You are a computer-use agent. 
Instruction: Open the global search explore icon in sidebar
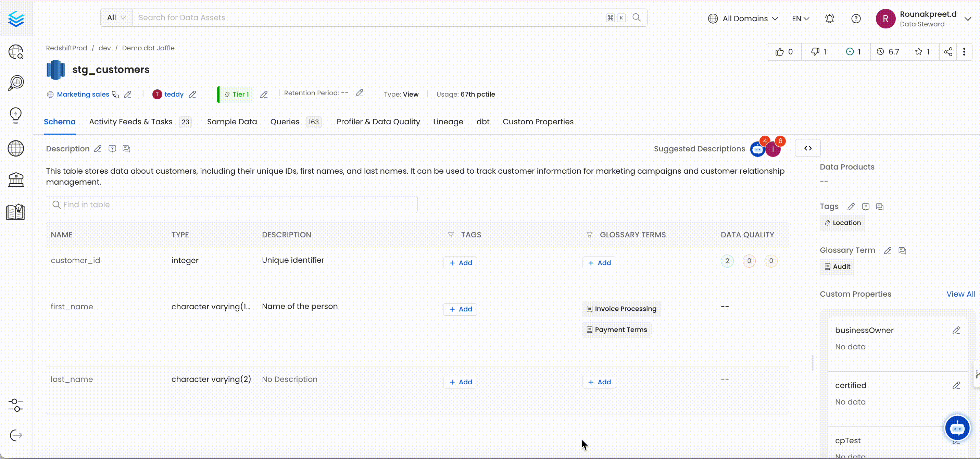tap(16, 52)
